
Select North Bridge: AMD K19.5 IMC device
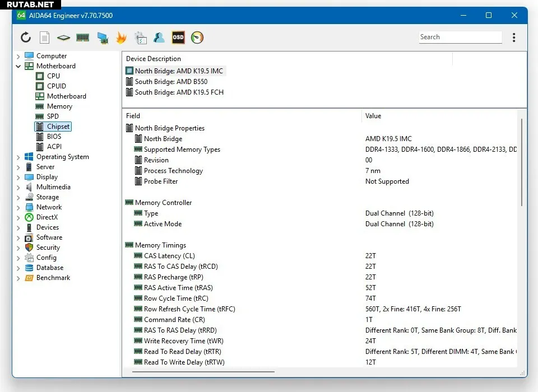[175, 71]
